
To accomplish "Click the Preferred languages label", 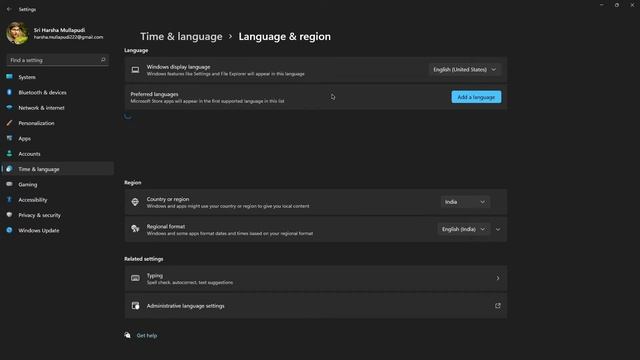I will pyautogui.click(x=154, y=94).
